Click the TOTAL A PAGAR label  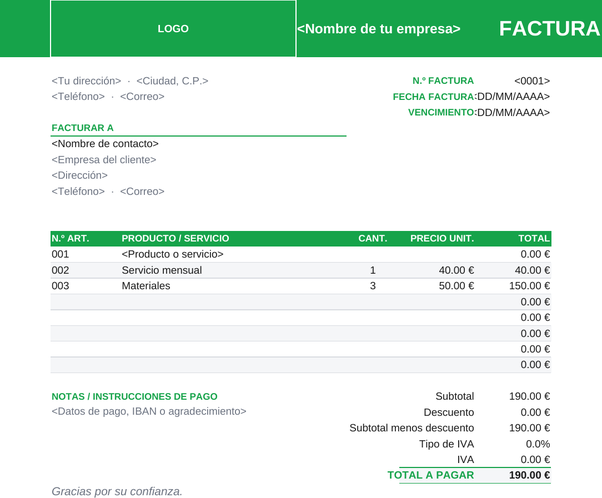(431, 475)
